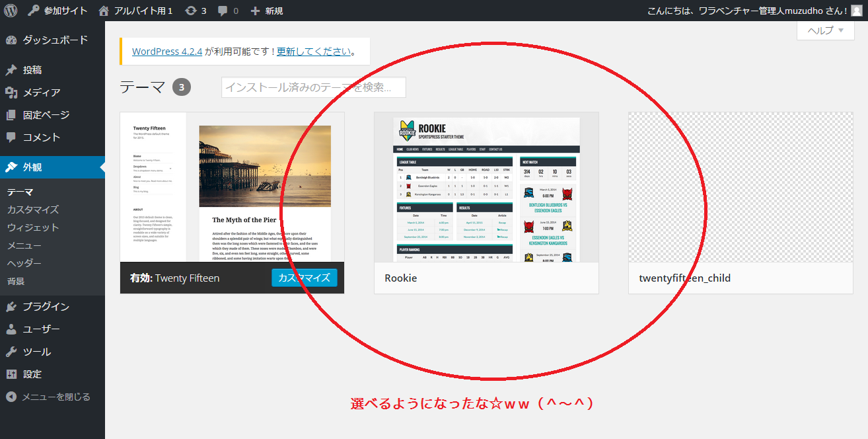This screenshot has width=868, height=439.
Task: Click the user avatar in the admin bar
Action: [x=857, y=11]
